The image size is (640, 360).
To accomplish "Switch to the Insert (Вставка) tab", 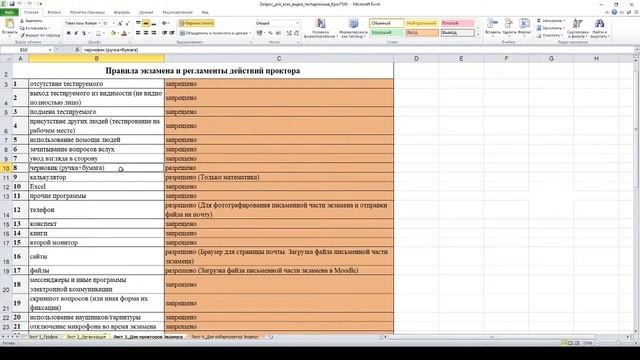I will tap(54, 12).
